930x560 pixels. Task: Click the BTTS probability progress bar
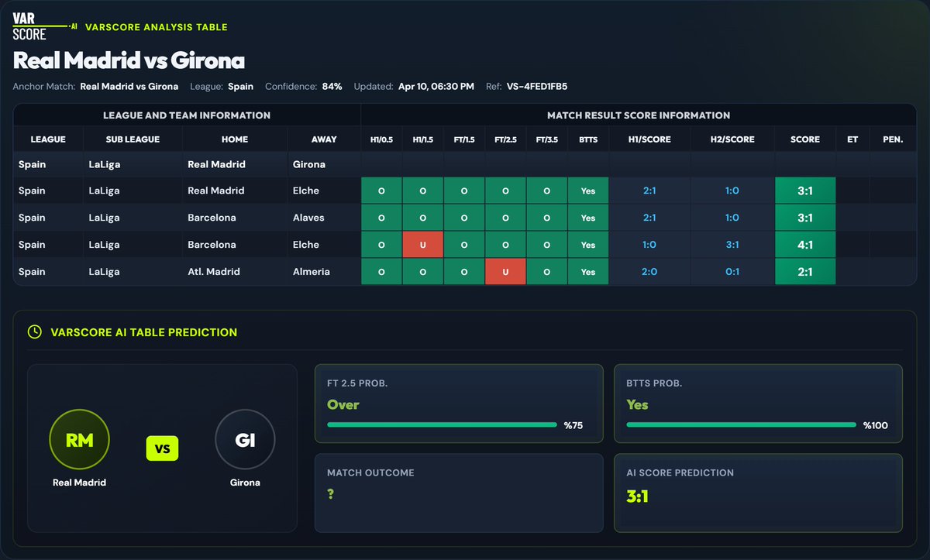click(x=740, y=424)
